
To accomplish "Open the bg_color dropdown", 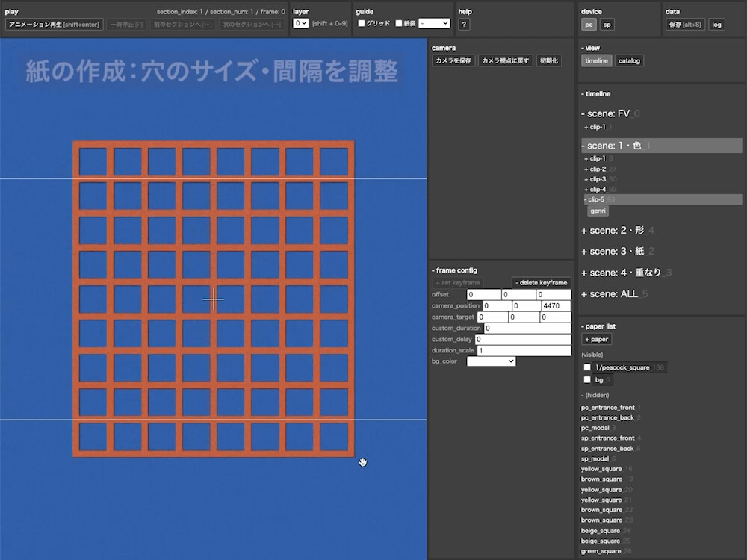I will click(x=491, y=361).
